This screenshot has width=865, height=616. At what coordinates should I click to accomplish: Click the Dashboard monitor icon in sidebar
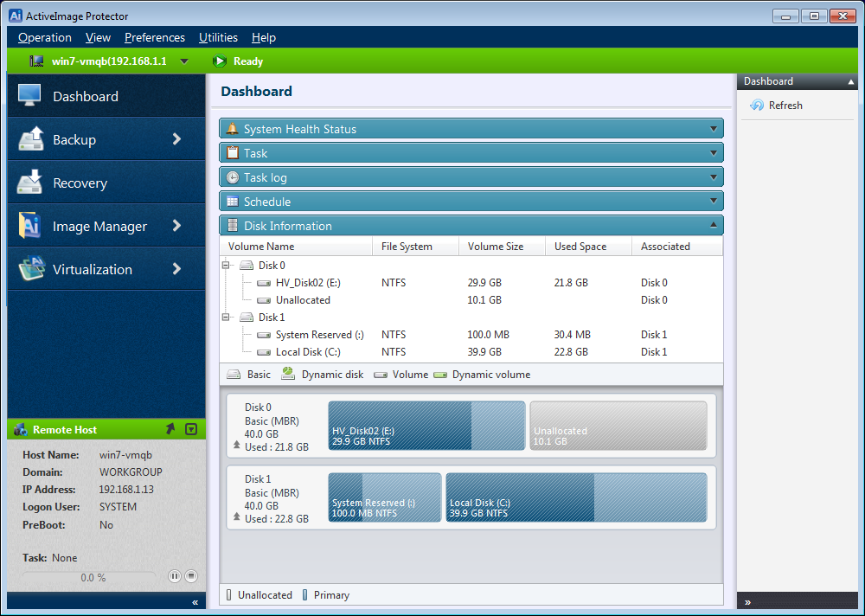pyautogui.click(x=30, y=96)
